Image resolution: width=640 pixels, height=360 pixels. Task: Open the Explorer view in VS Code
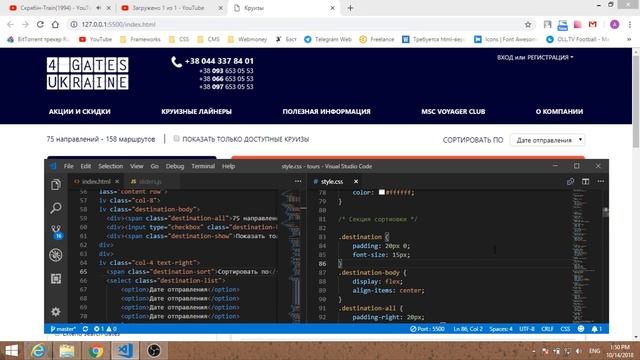tap(56, 185)
